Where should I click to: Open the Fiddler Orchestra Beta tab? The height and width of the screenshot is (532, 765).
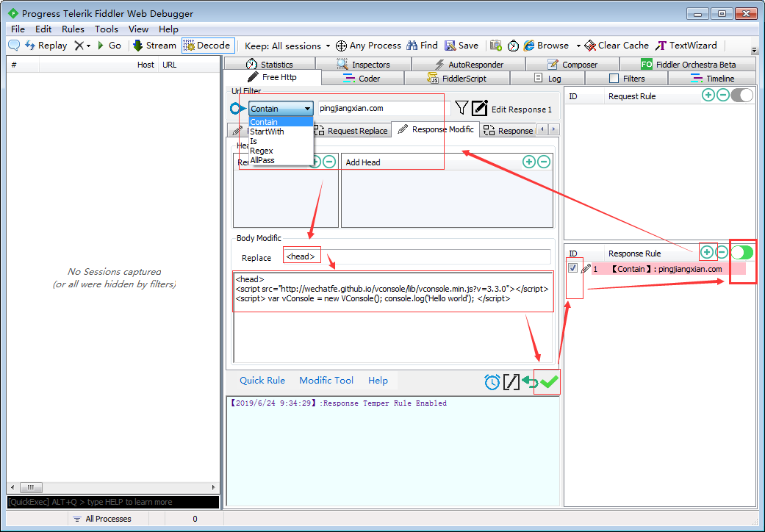688,65
